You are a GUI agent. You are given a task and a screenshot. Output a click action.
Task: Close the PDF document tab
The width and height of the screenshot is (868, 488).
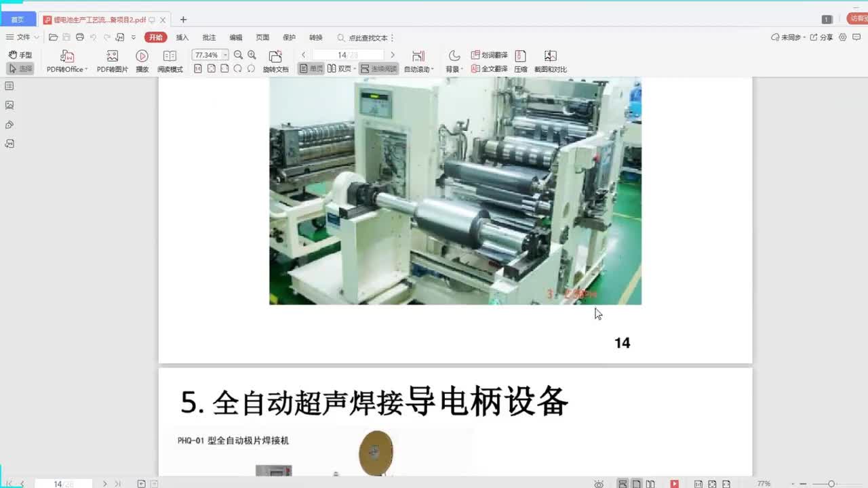click(163, 20)
